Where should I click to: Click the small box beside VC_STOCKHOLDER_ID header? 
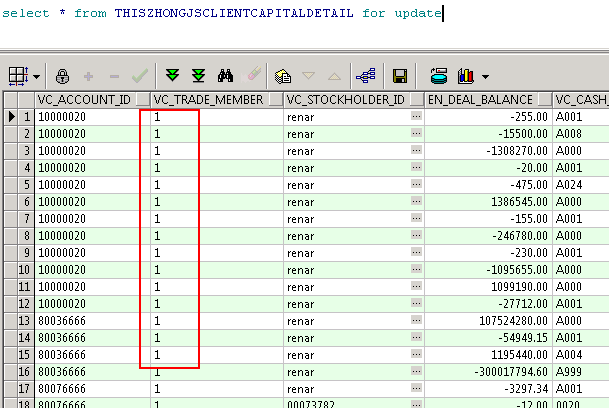[417, 100]
